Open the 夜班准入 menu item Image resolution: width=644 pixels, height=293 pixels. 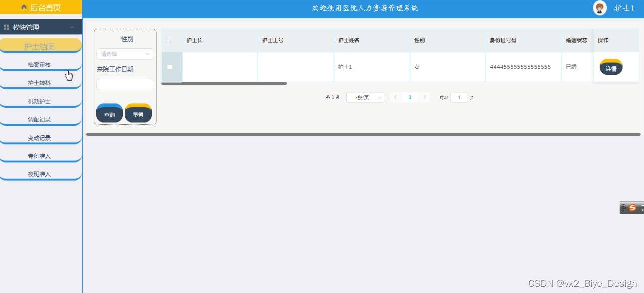(x=40, y=174)
